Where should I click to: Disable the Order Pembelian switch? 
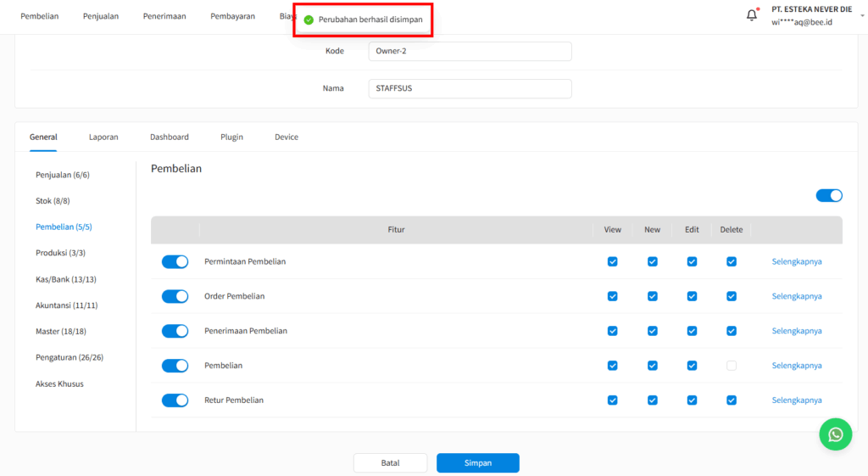point(175,296)
